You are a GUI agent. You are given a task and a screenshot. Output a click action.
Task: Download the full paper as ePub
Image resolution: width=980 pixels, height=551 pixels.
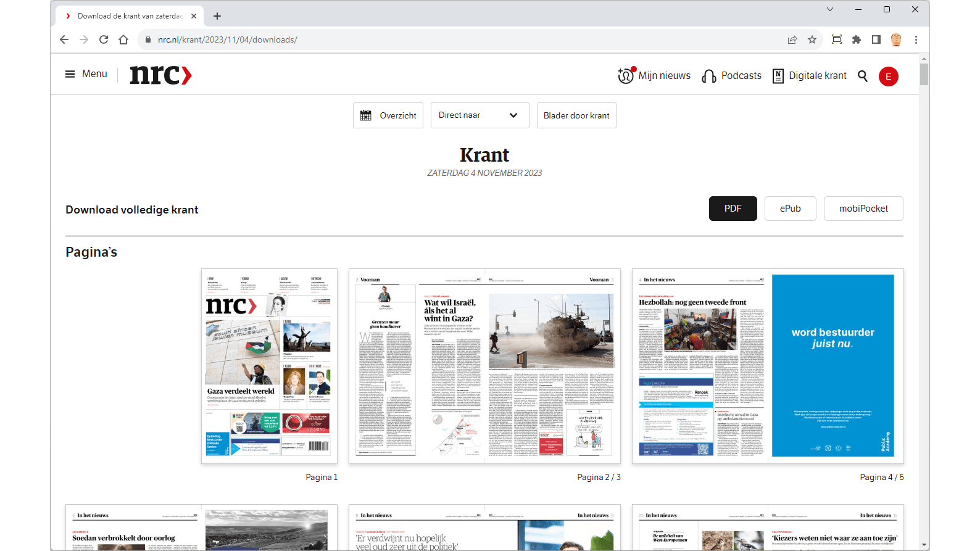pyautogui.click(x=791, y=209)
